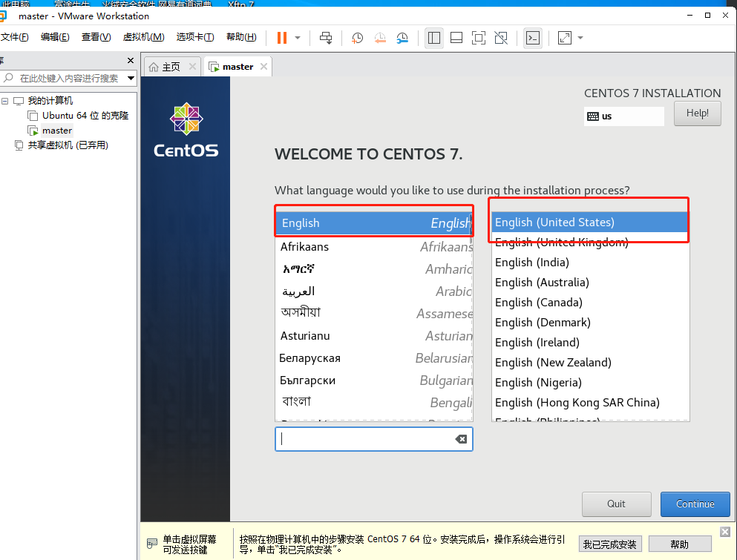Viewport: 737px width, 560px height.
Task: Click the stretch guest display icon
Action: [565, 38]
